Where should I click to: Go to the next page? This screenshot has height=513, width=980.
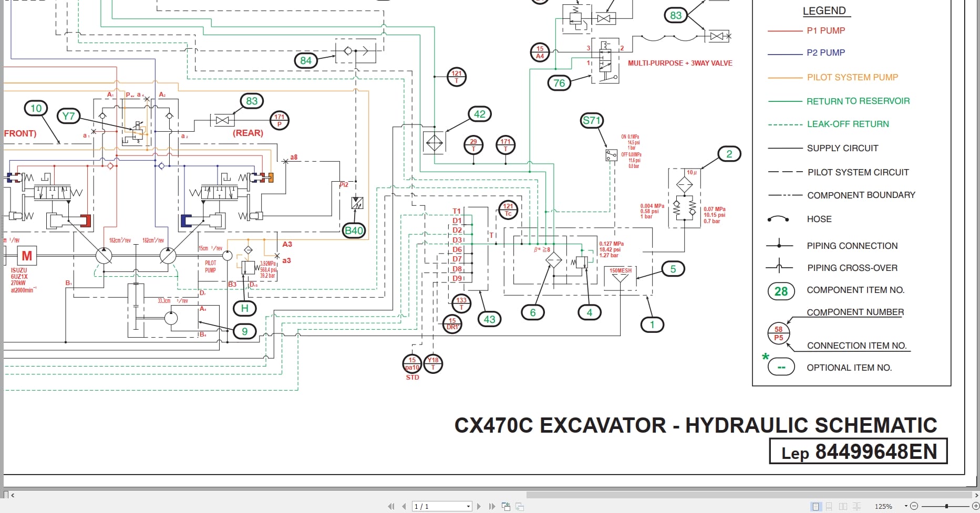[x=479, y=506]
